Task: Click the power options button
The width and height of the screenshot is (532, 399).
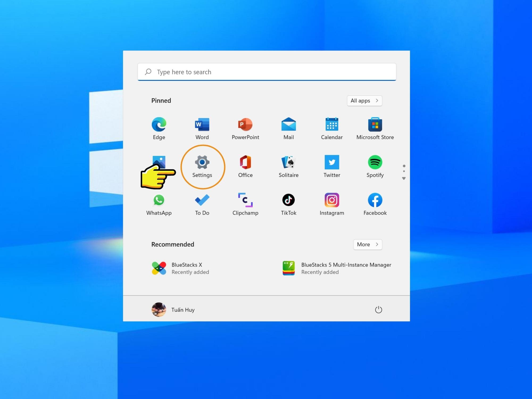Action: click(x=379, y=310)
